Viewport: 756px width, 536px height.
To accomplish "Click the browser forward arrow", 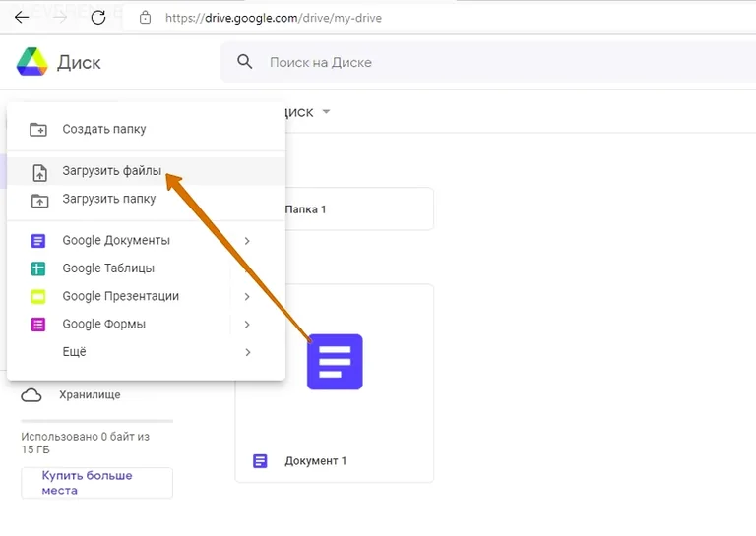I will point(60,18).
